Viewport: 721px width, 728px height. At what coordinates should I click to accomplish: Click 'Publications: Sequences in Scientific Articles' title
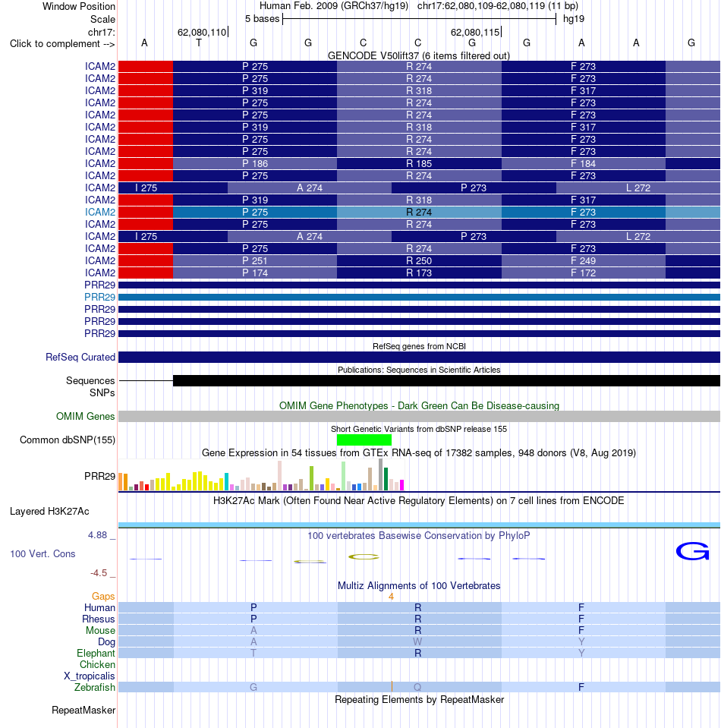pos(419,370)
